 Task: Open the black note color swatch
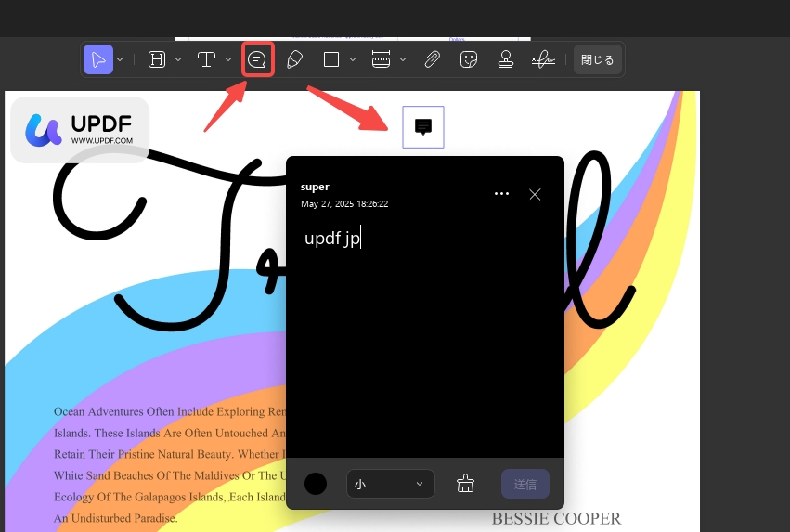pyautogui.click(x=316, y=484)
